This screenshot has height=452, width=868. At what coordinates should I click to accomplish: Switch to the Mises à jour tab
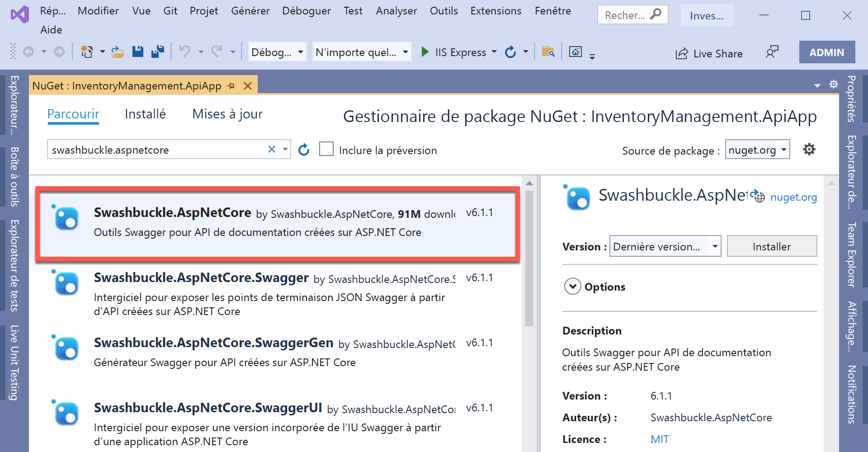coord(227,114)
